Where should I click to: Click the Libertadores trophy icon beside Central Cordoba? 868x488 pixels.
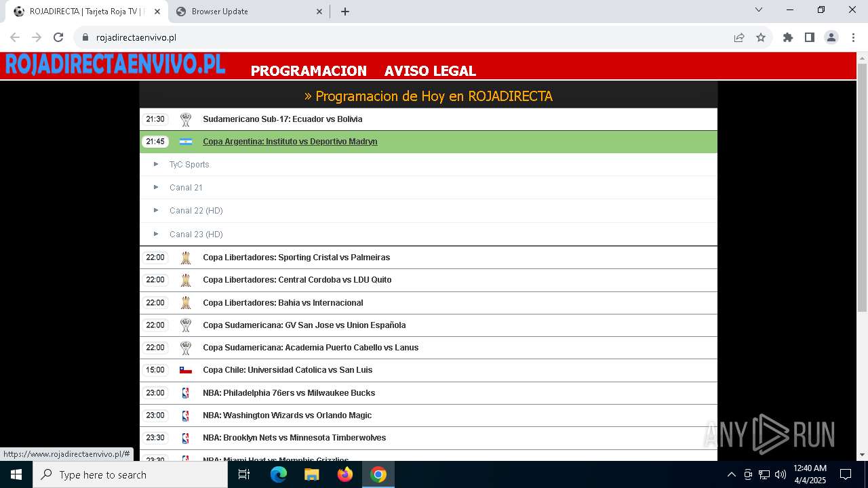[x=186, y=280]
